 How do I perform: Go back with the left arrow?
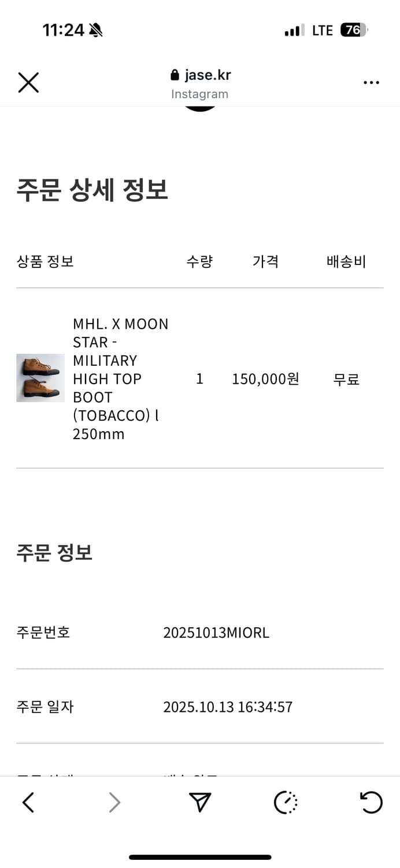28,802
